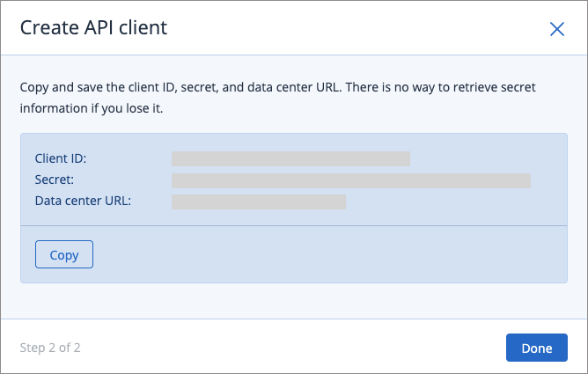Image resolution: width=588 pixels, height=374 pixels.
Task: Click the X icon in dialog header
Action: point(557,29)
